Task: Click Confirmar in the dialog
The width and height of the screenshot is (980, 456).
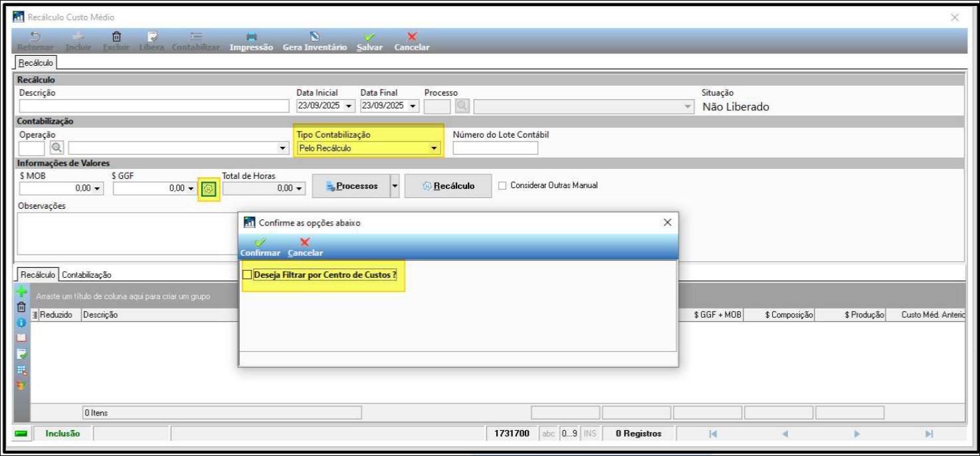Action: point(260,247)
